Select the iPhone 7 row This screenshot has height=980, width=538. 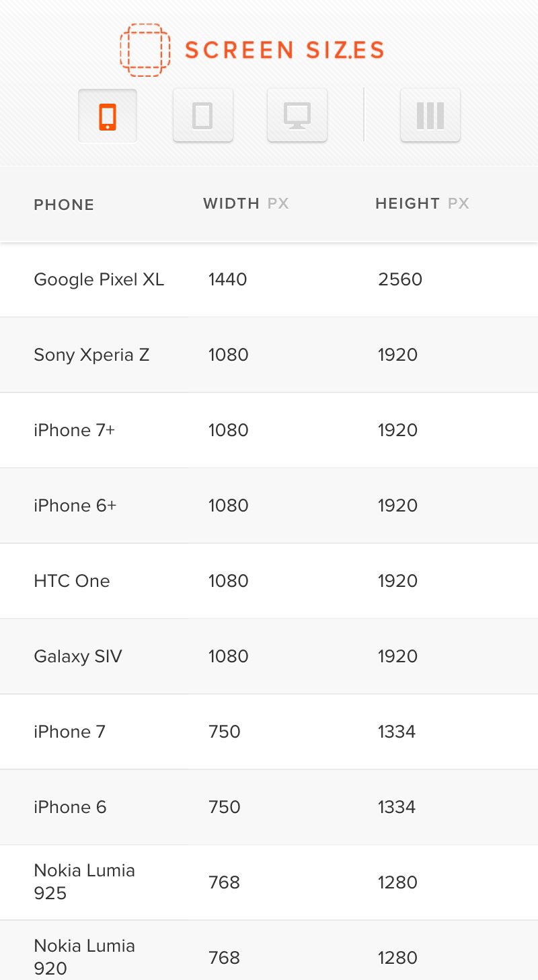tap(70, 732)
